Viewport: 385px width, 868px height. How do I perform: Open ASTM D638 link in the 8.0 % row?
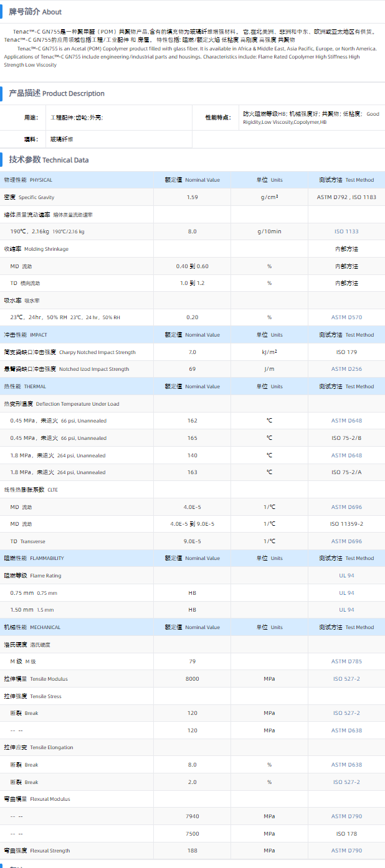point(346,765)
